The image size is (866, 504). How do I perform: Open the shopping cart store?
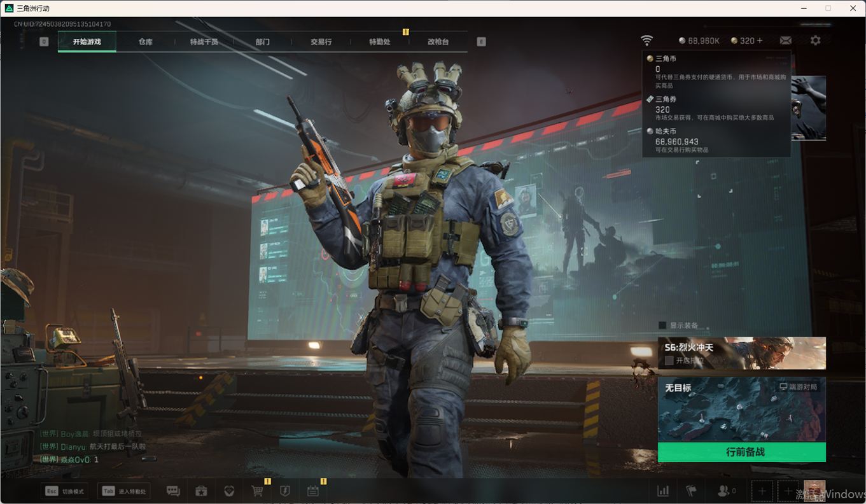(258, 491)
